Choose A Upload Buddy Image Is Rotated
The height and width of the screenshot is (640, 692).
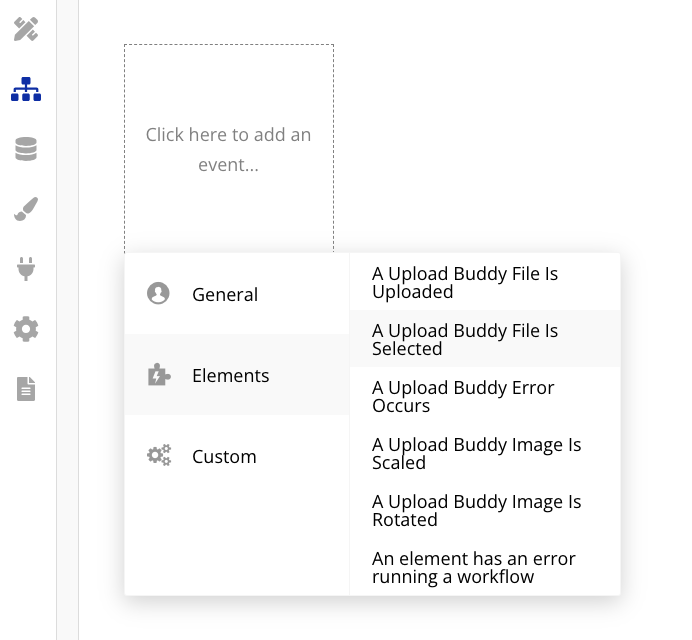(485, 510)
